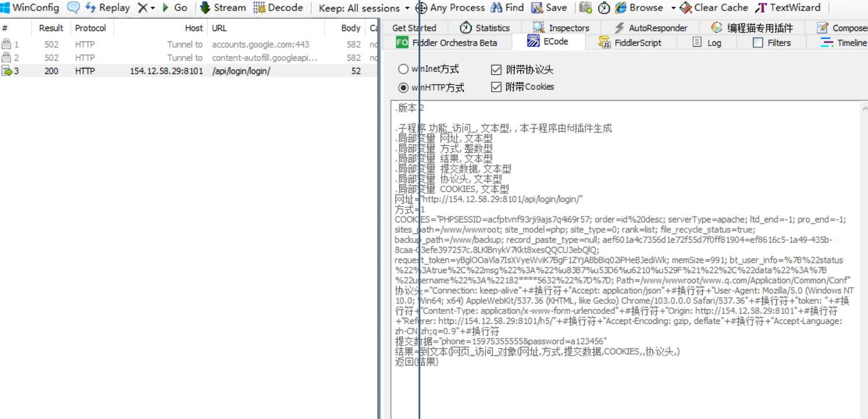Replay the selected session
Image resolution: width=868 pixels, height=419 pixels.
(108, 8)
